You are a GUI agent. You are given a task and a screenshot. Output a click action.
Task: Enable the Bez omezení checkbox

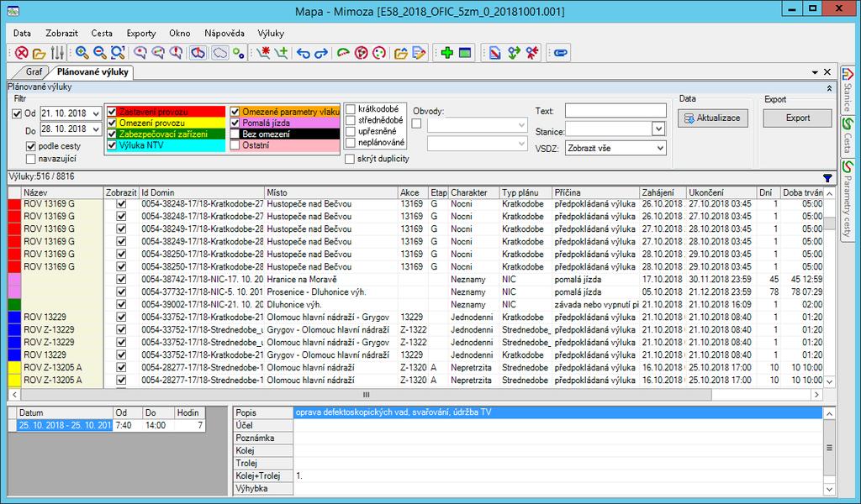(x=235, y=134)
